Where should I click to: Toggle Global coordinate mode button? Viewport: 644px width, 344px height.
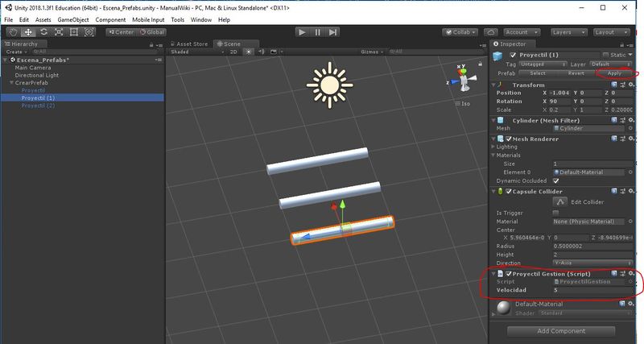pos(152,32)
